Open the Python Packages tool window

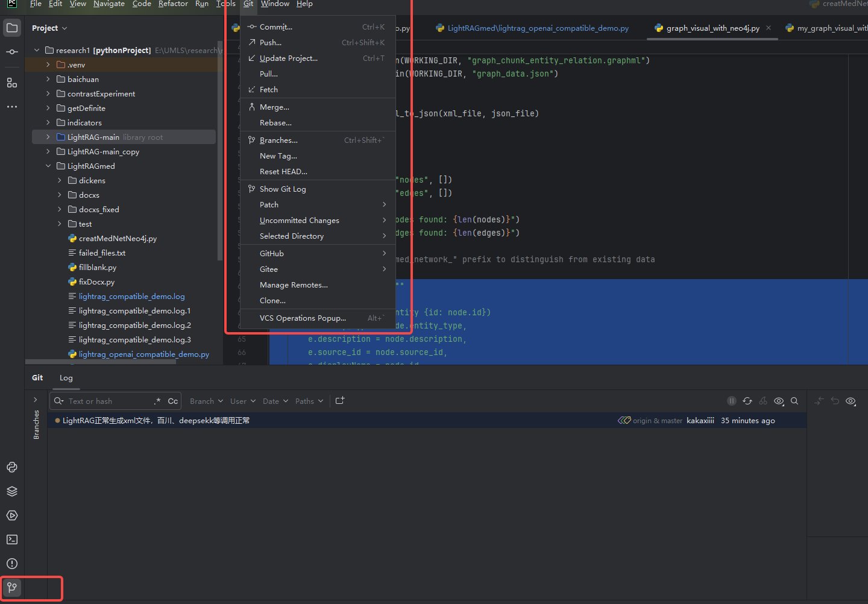[12, 467]
